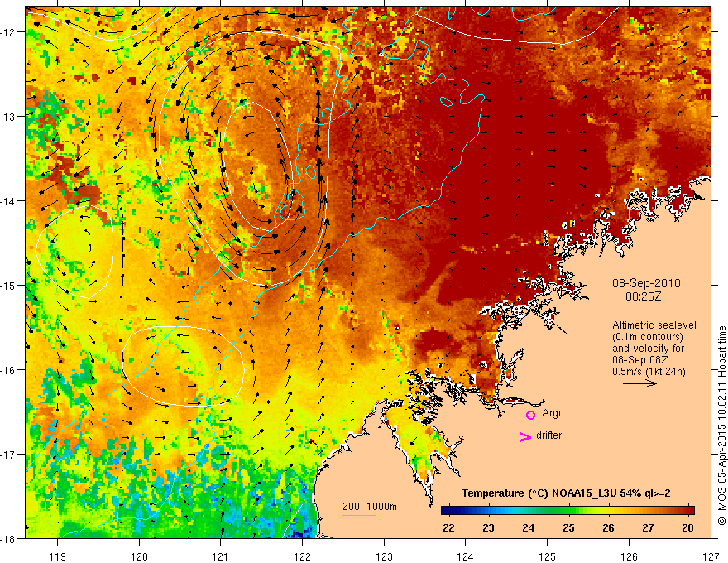Click the '-16' latitude axis label
Image resolution: width=728 pixels, height=563 pixels.
(8, 370)
